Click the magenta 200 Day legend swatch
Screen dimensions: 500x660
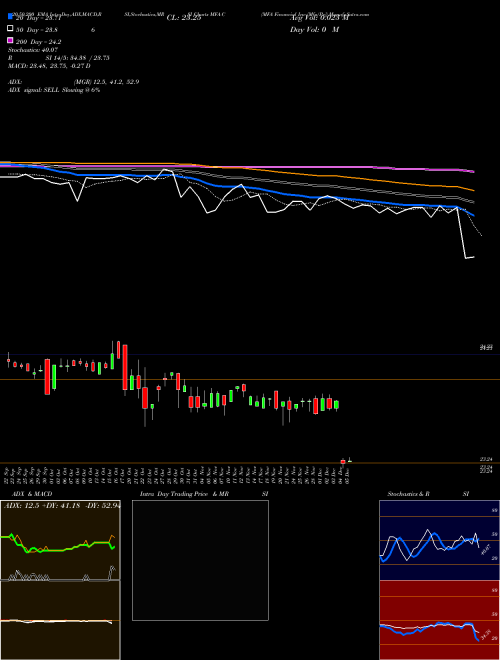pyautogui.click(x=10, y=41)
